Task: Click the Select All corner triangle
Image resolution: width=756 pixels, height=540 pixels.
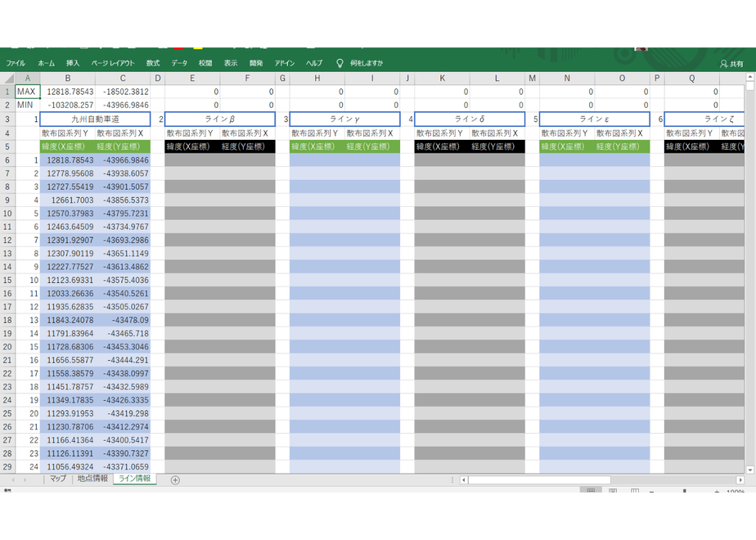Action: coord(7,78)
